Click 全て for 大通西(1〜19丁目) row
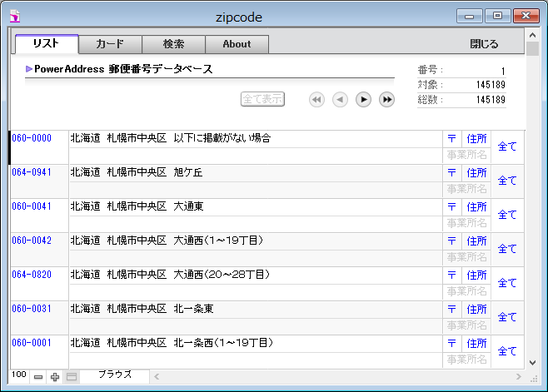 (x=506, y=249)
